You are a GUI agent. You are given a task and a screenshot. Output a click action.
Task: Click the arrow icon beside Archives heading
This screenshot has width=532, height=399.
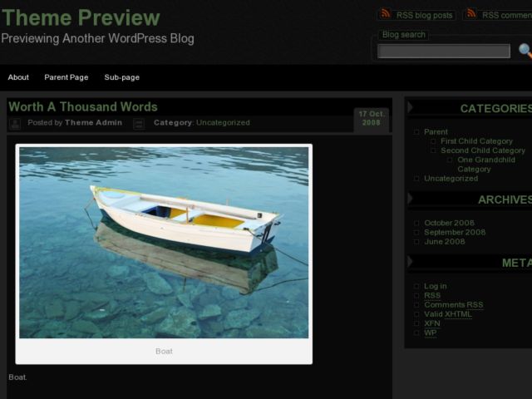click(410, 198)
